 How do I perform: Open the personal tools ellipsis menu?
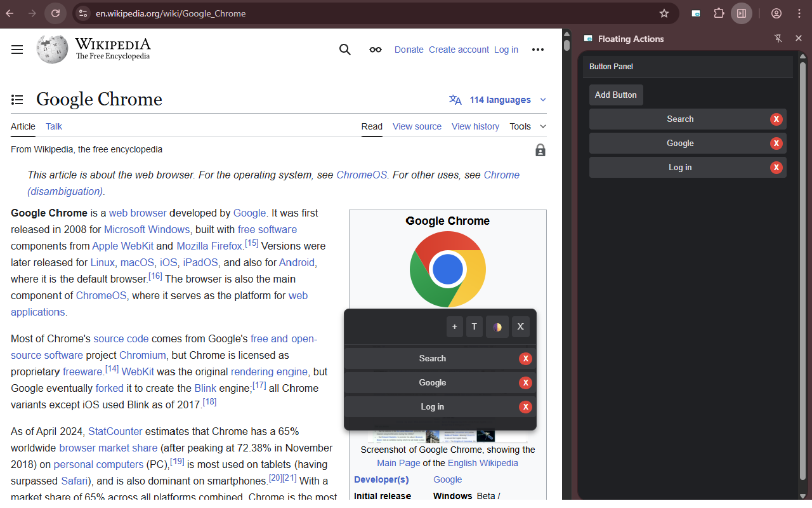[x=538, y=50]
